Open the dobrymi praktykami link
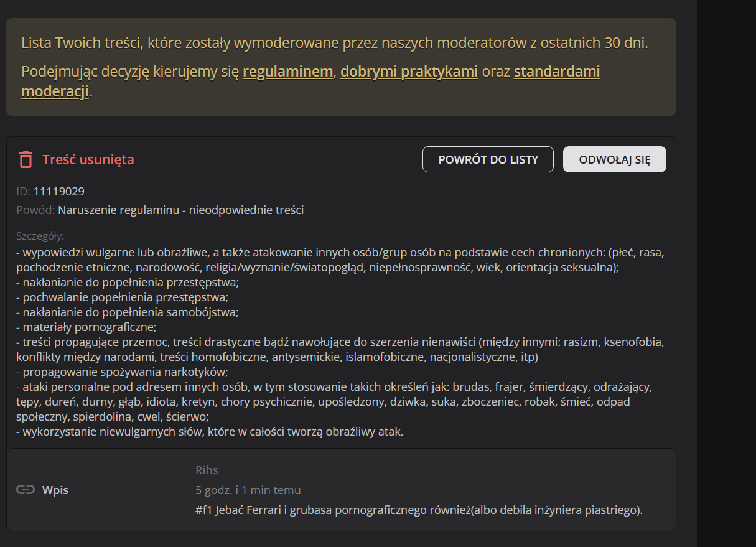The height and width of the screenshot is (547, 756). [x=409, y=72]
